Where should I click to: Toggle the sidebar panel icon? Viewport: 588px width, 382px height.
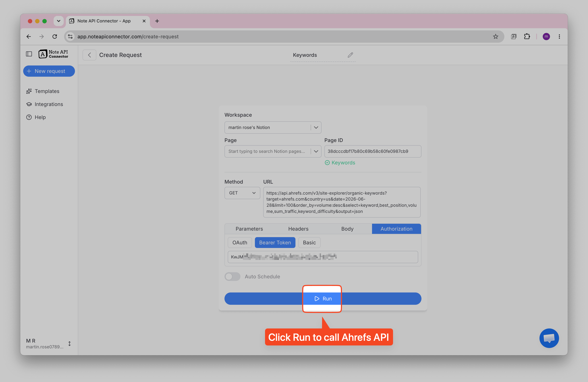(x=29, y=54)
